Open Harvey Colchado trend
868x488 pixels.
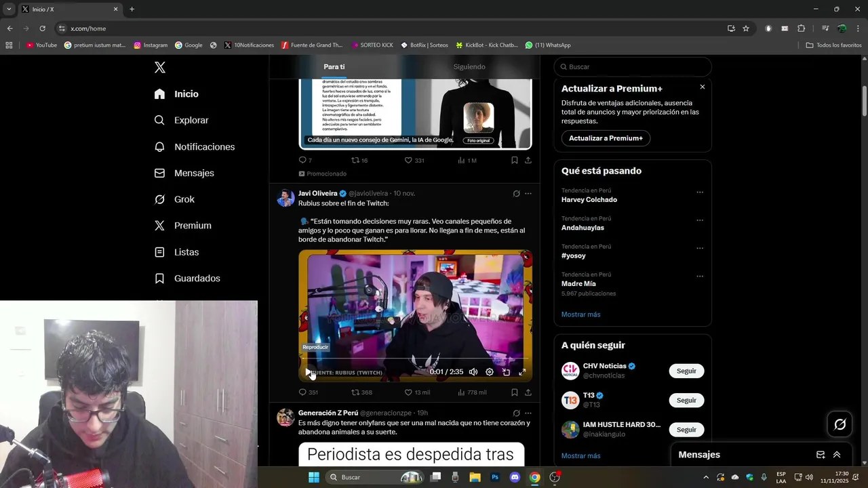tap(589, 200)
